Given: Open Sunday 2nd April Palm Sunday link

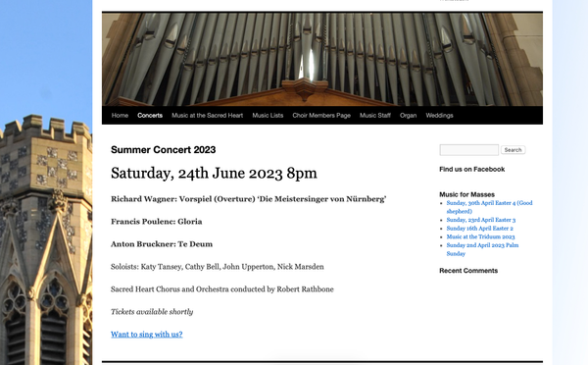Looking at the screenshot, I should tap(482, 249).
